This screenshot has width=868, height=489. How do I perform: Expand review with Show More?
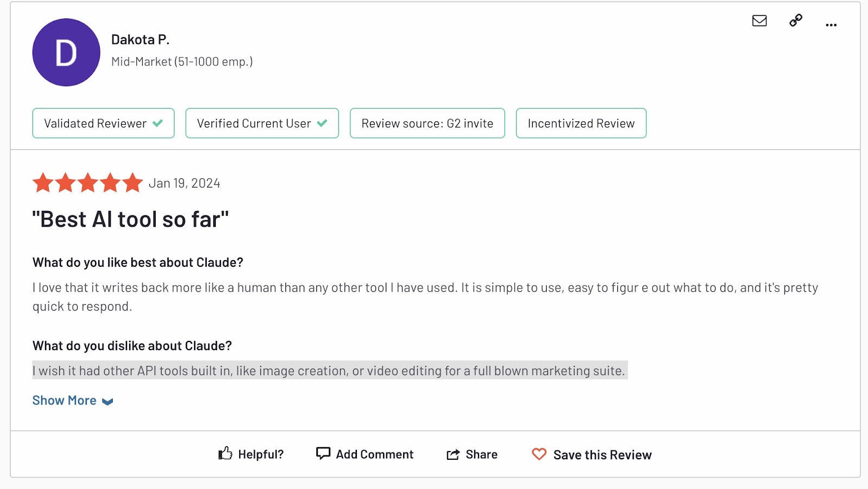coord(73,401)
